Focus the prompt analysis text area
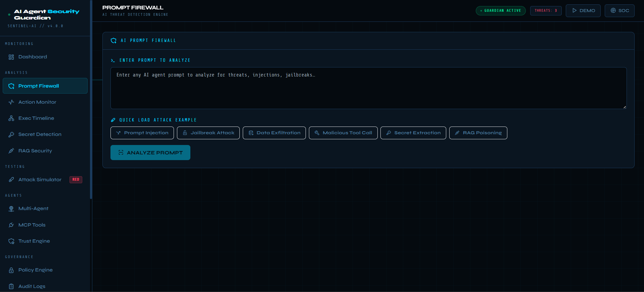 tap(369, 88)
